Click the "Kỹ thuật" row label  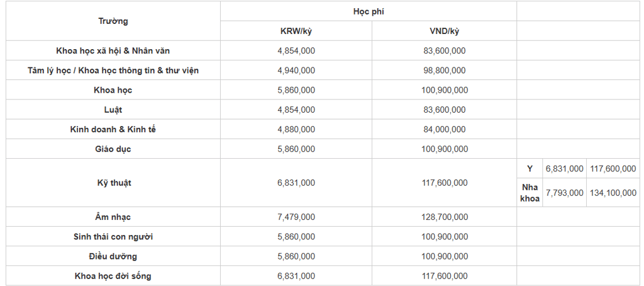coord(113,183)
